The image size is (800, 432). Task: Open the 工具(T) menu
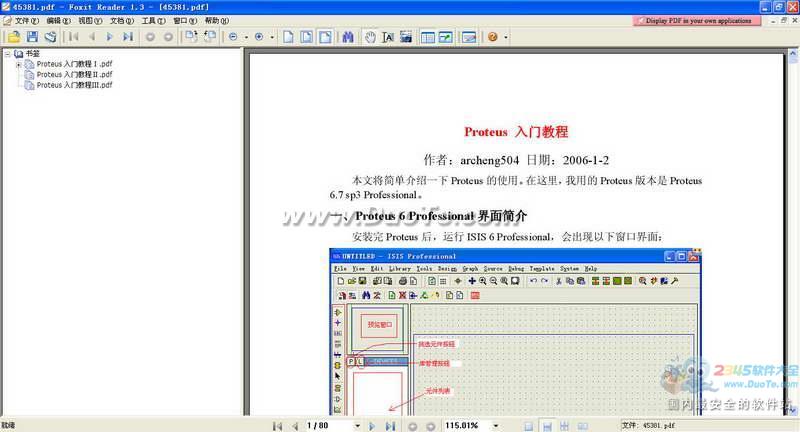pos(153,21)
